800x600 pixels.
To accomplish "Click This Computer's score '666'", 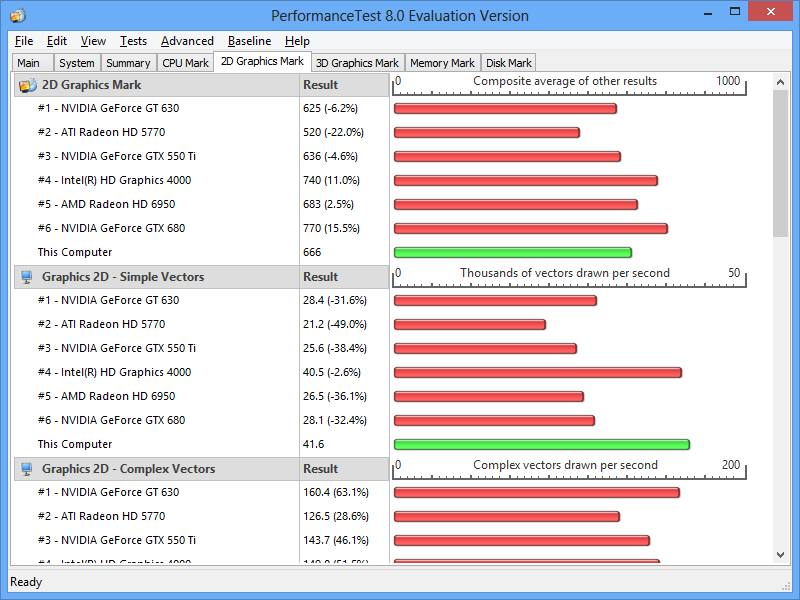I will pyautogui.click(x=312, y=252).
